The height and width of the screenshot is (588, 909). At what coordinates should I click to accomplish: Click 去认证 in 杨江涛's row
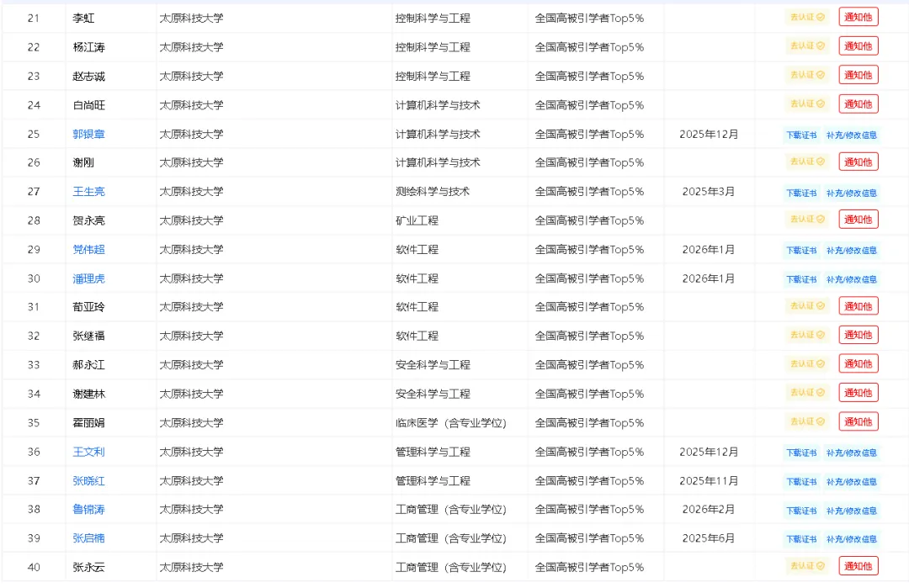(x=807, y=45)
